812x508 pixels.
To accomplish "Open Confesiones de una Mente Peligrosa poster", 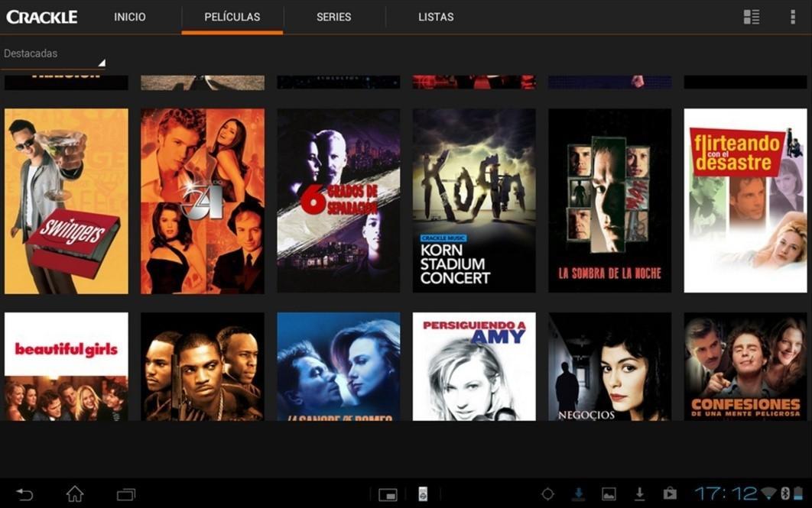I will pyautogui.click(x=745, y=366).
